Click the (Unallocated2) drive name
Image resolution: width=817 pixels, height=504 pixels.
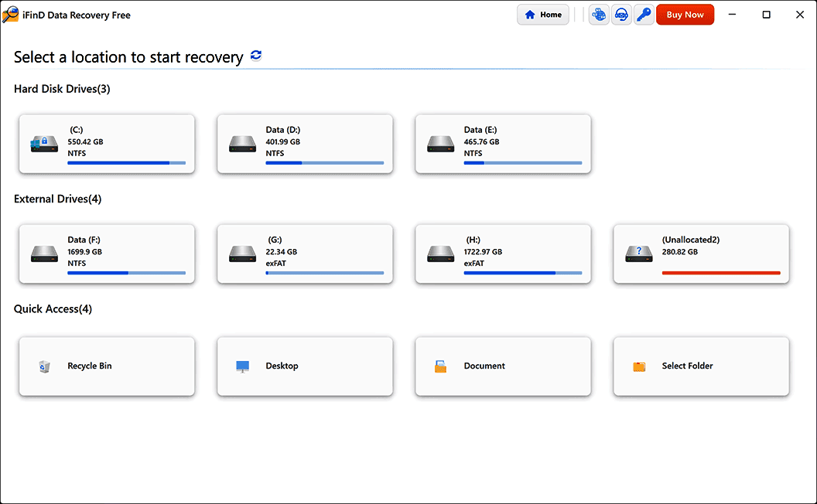(x=691, y=240)
